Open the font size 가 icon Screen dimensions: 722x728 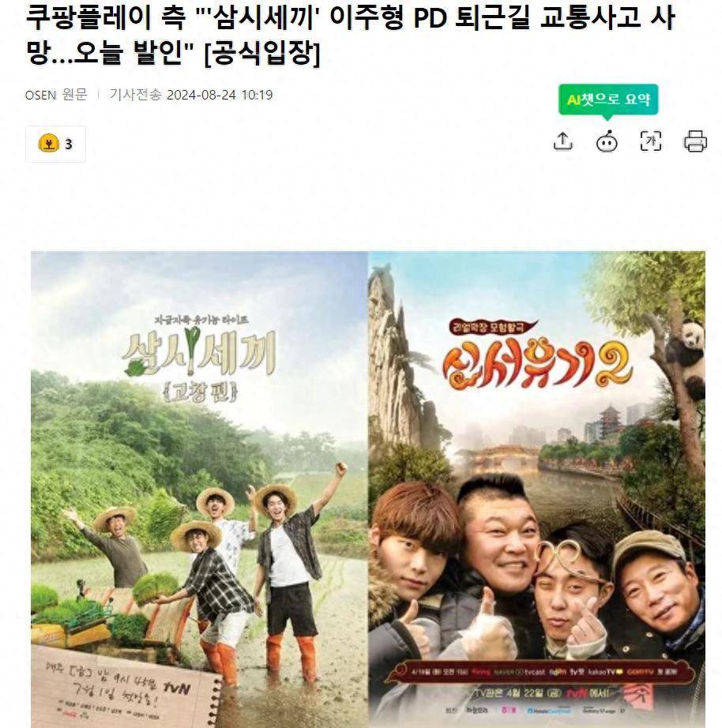[651, 141]
